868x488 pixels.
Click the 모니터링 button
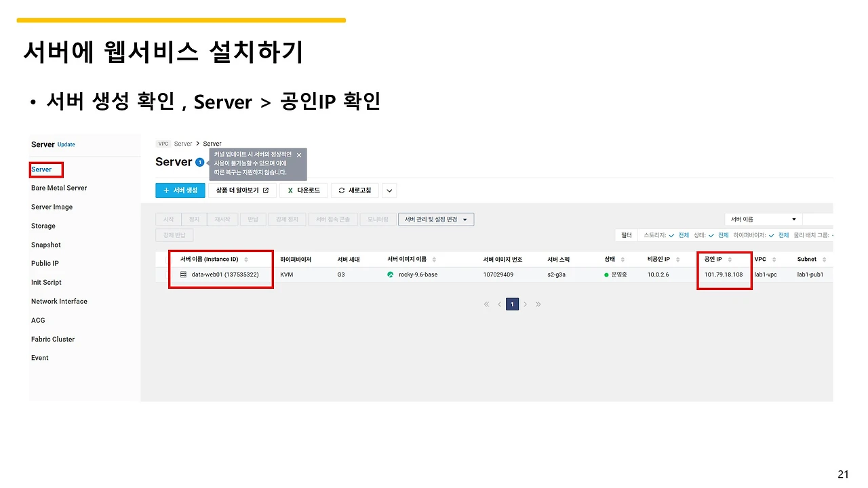pyautogui.click(x=378, y=220)
